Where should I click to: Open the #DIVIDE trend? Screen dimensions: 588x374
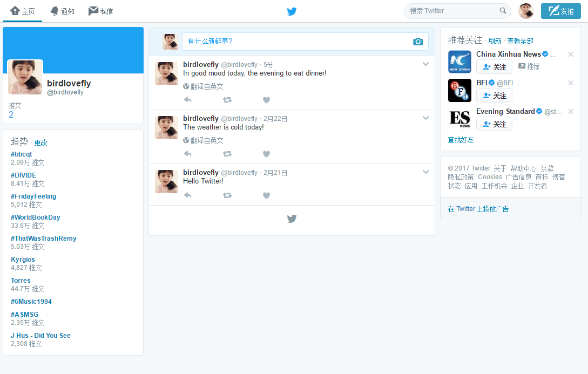click(x=23, y=175)
